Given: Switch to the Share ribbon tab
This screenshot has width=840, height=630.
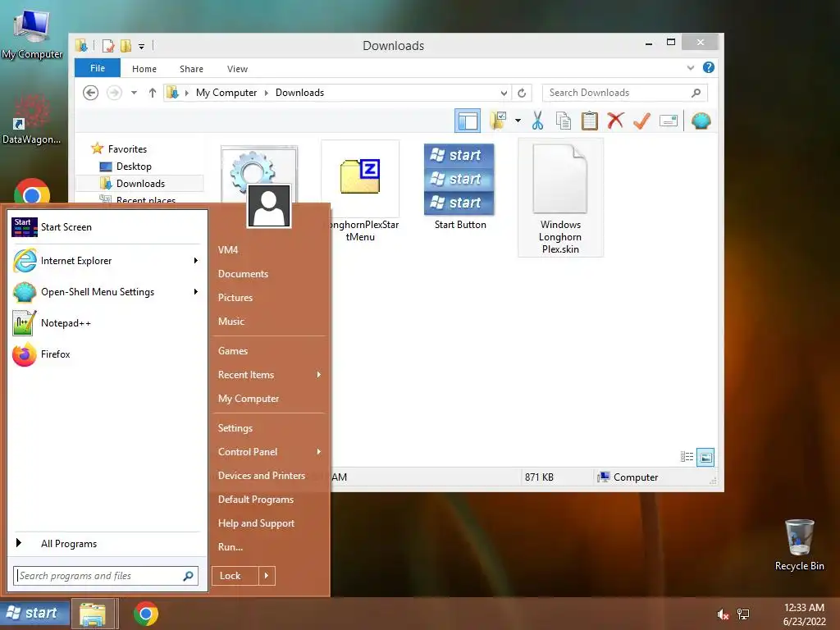Looking at the screenshot, I should coord(191,69).
